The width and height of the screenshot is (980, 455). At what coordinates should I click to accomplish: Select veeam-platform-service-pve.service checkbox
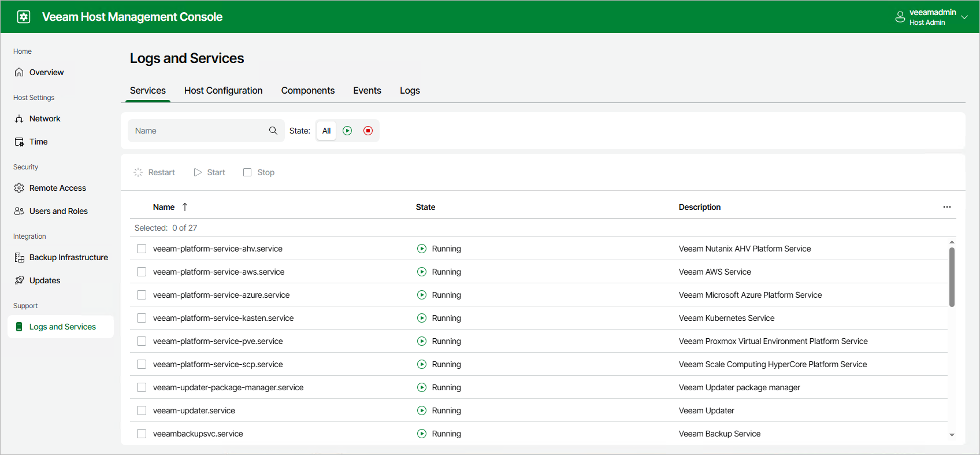pos(142,341)
